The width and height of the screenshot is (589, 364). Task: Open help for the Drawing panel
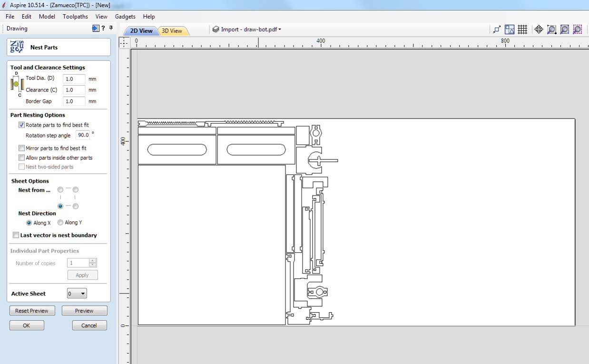pos(103,29)
